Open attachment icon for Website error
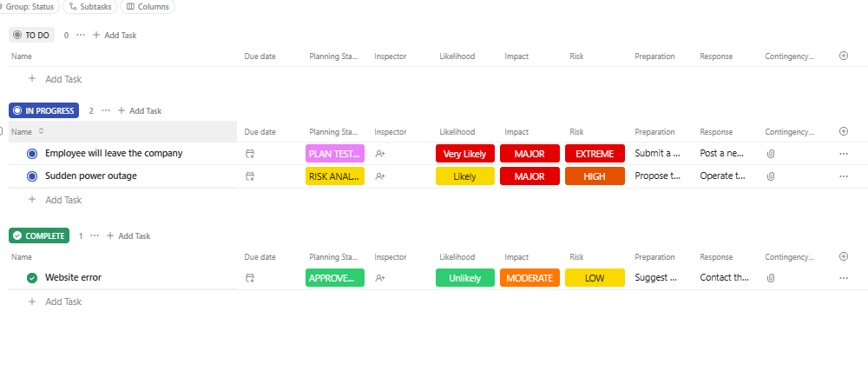 pyautogui.click(x=771, y=278)
